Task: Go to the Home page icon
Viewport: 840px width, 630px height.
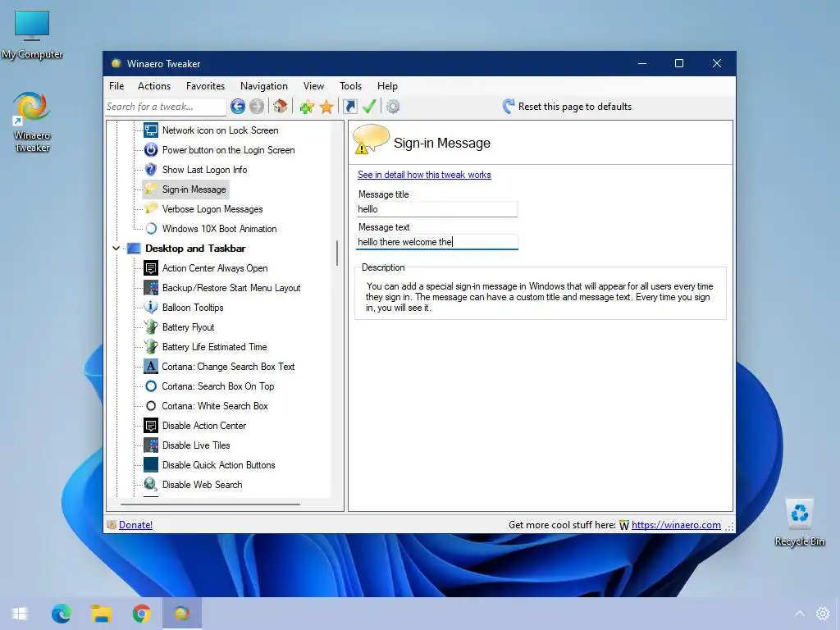Action: coord(281,106)
